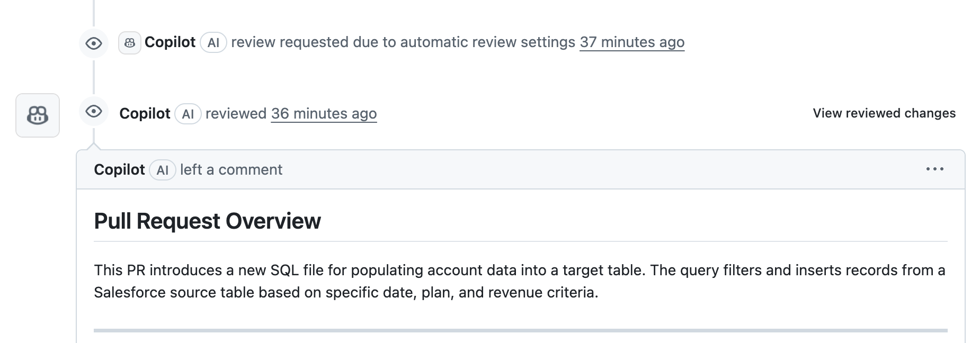Click Copilot name in review requested line
Viewport: 980px width, 343px height.
pos(170,42)
